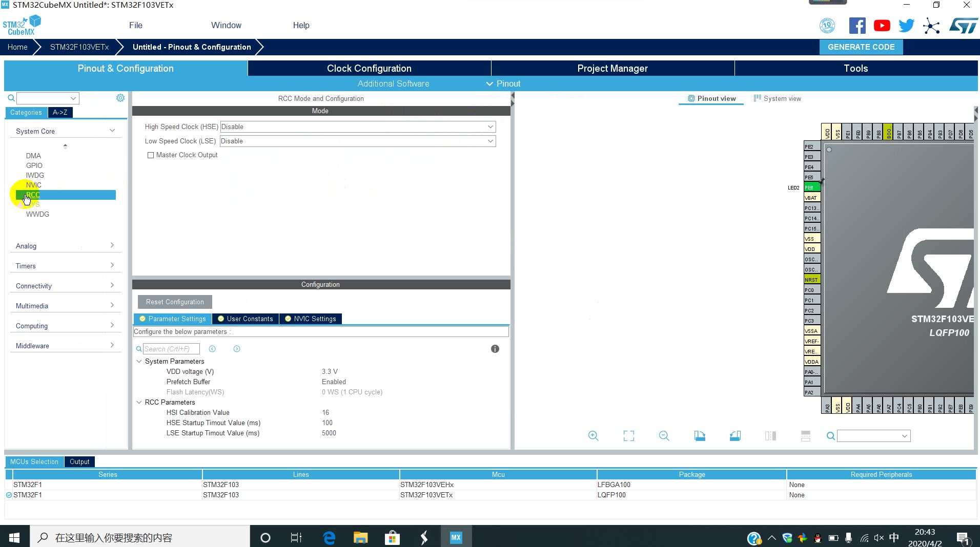Click the rotate clockwise chip icon

700,436
